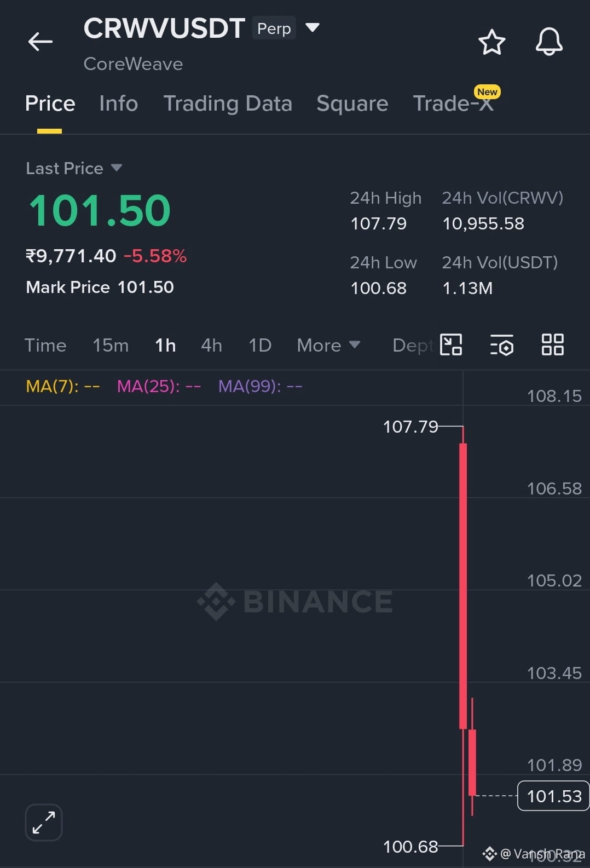Expand the More timeframes dropdown
The image size is (590, 868).
(328, 346)
